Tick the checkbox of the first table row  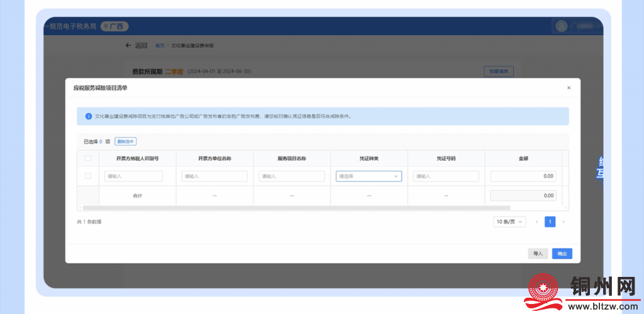tap(88, 176)
